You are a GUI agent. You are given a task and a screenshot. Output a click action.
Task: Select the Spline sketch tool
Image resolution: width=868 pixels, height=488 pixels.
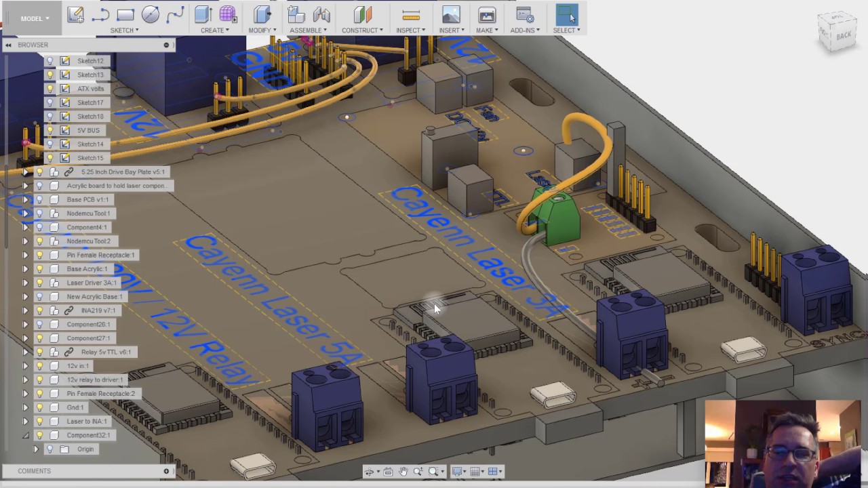tap(176, 14)
